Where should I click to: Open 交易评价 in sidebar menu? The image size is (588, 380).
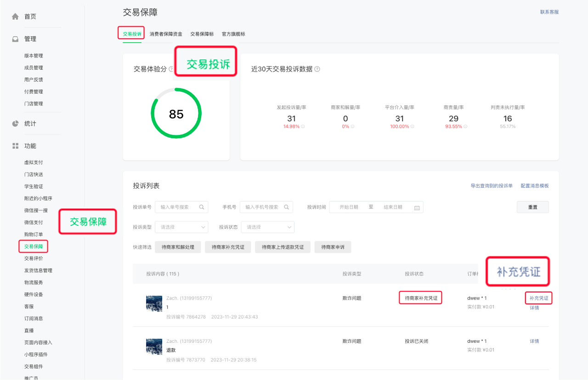(x=34, y=258)
